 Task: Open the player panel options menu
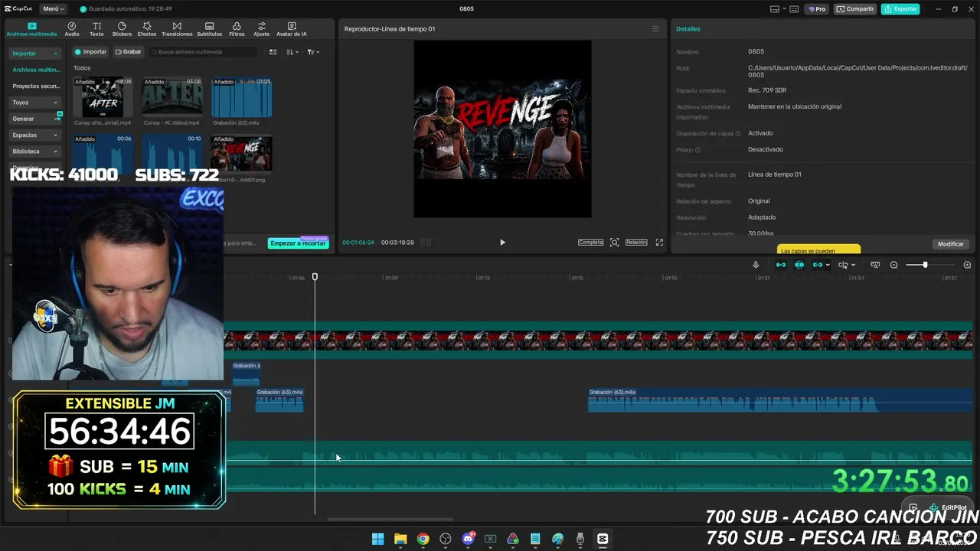(655, 29)
